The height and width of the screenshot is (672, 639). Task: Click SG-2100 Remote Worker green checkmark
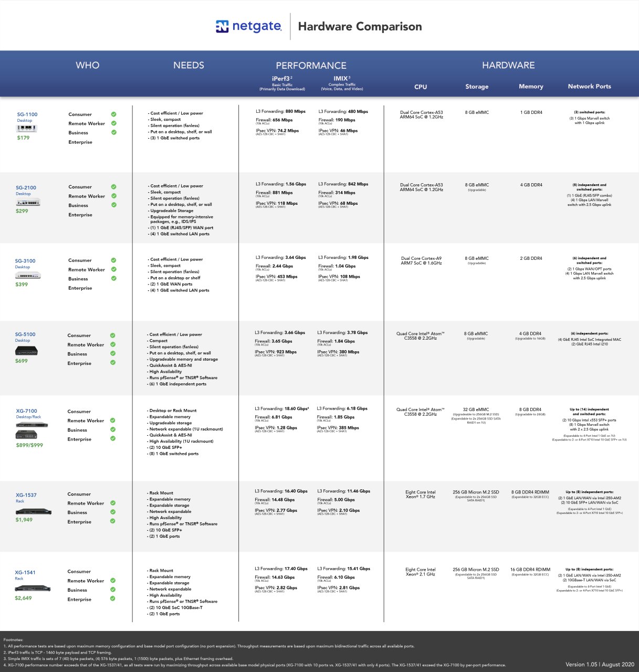coord(113,196)
